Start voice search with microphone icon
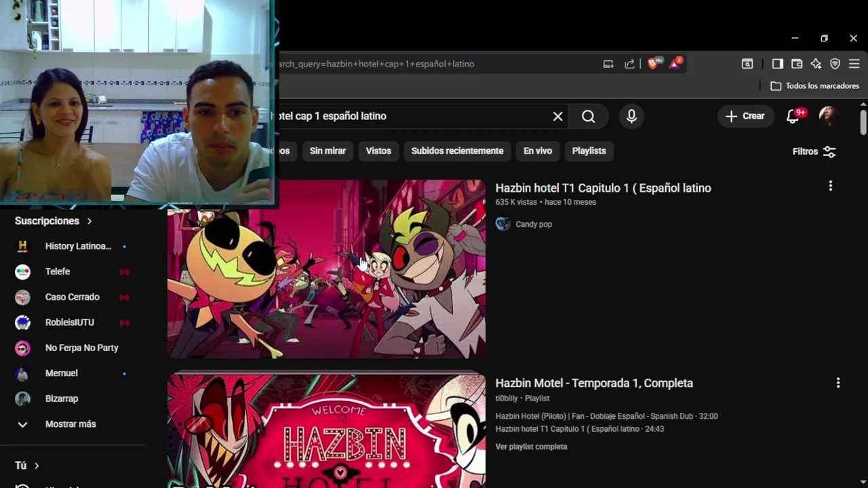Screen dimensions: 868x488 click(631, 117)
